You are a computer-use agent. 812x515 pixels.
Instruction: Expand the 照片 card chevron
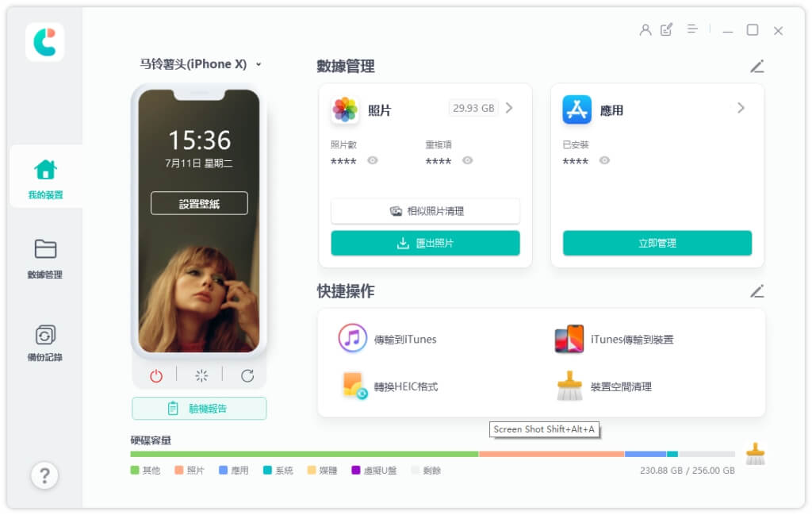[510, 108]
